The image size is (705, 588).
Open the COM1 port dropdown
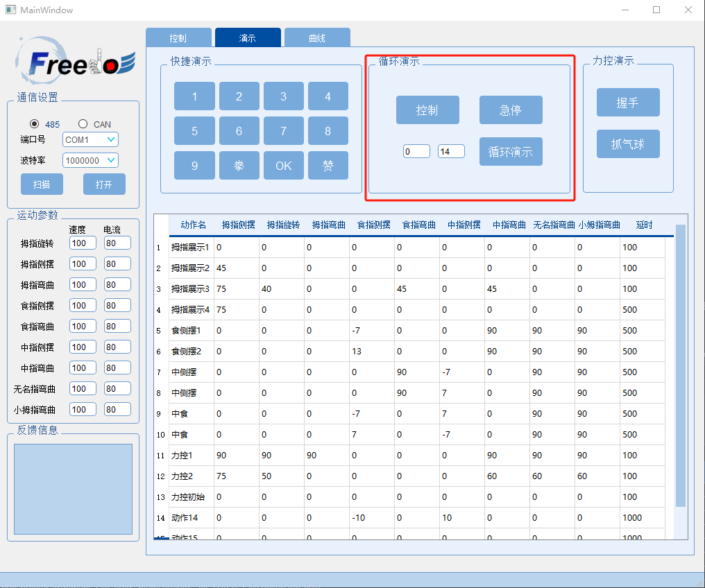[90, 139]
